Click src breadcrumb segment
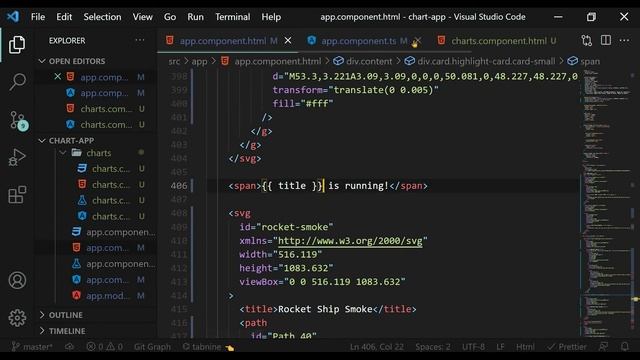 pos(174,61)
